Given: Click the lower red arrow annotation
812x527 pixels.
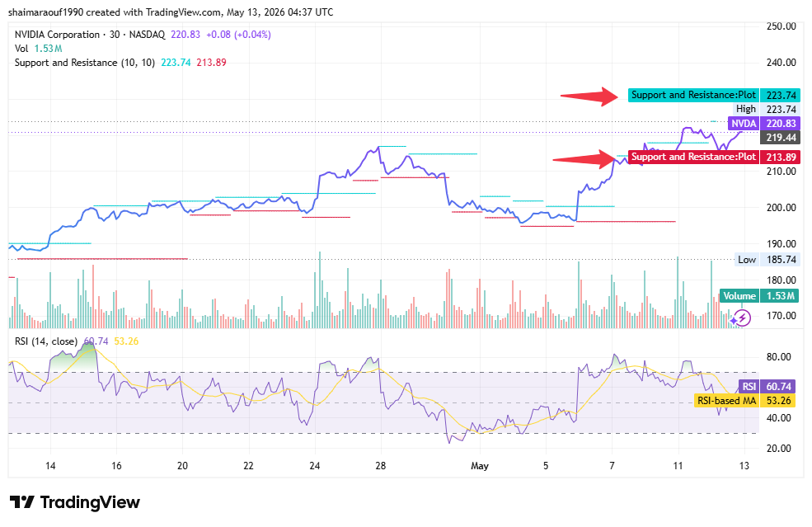Looking at the screenshot, I should pos(583,159).
